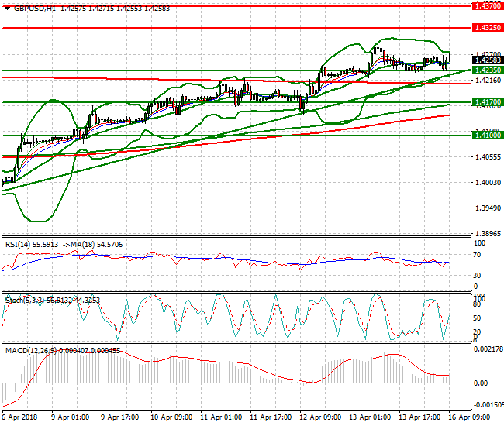Select the red 1.43700 price level tag

click(487, 5)
